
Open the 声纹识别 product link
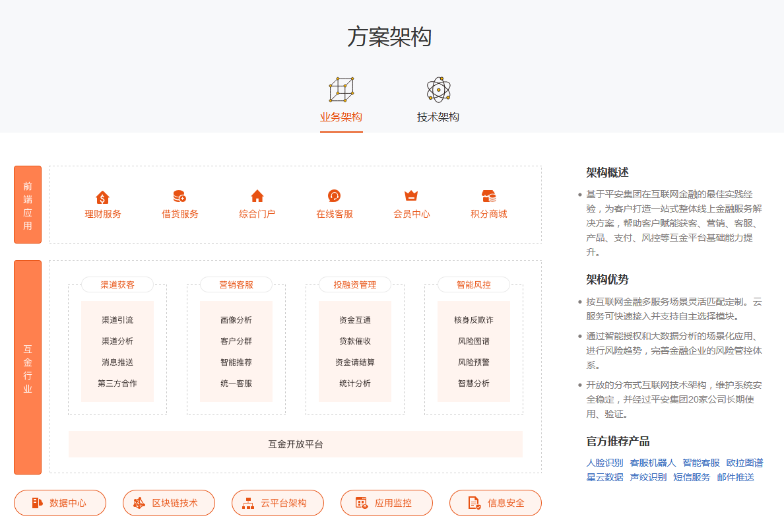[x=648, y=477]
